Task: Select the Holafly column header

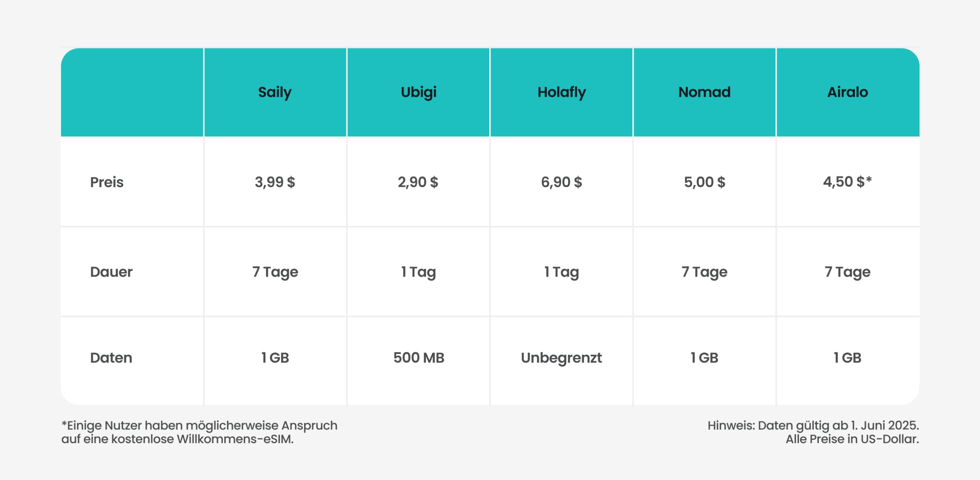Action: 561,92
